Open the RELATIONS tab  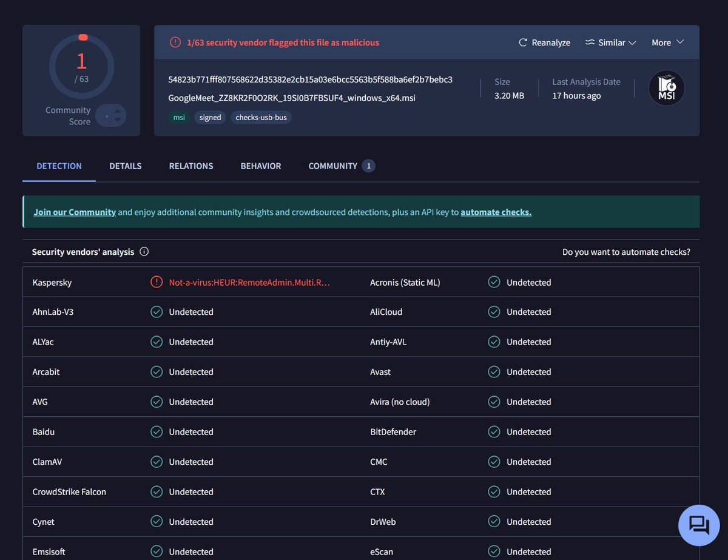coord(191,166)
